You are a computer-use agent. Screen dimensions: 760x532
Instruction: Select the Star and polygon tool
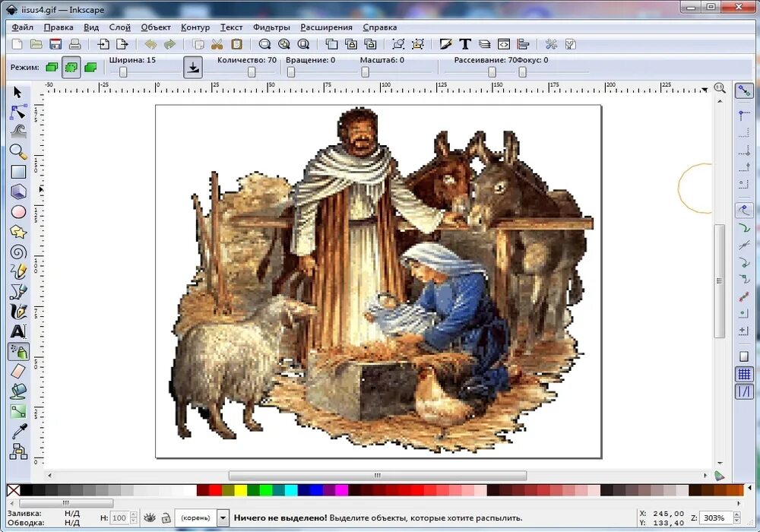coord(18,232)
